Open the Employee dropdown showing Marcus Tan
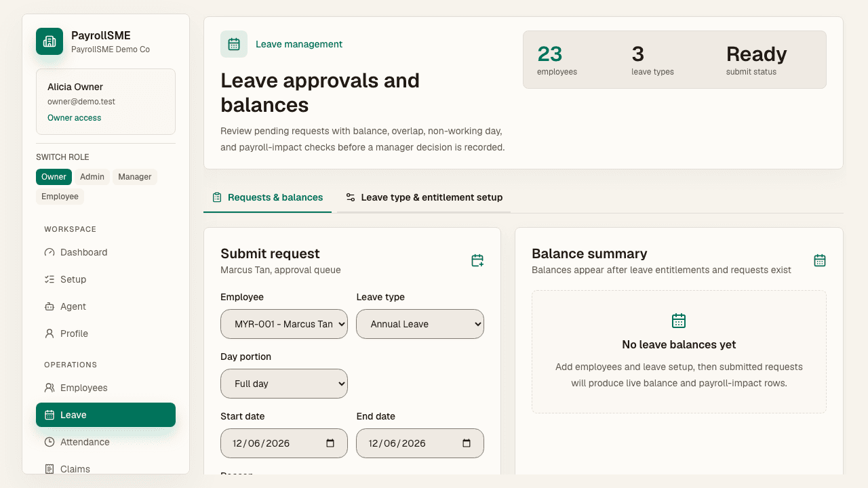This screenshot has width=868, height=488. tap(284, 324)
